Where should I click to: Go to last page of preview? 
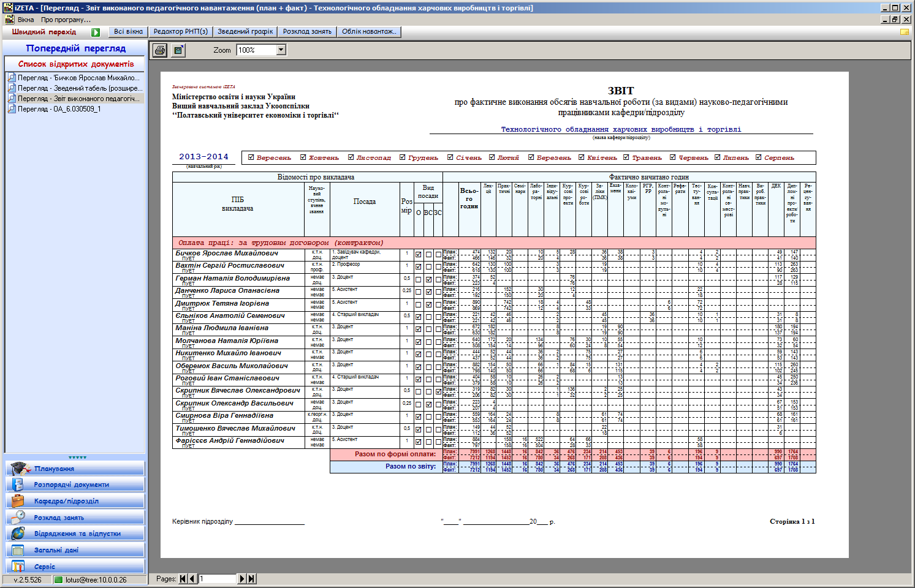(x=251, y=579)
